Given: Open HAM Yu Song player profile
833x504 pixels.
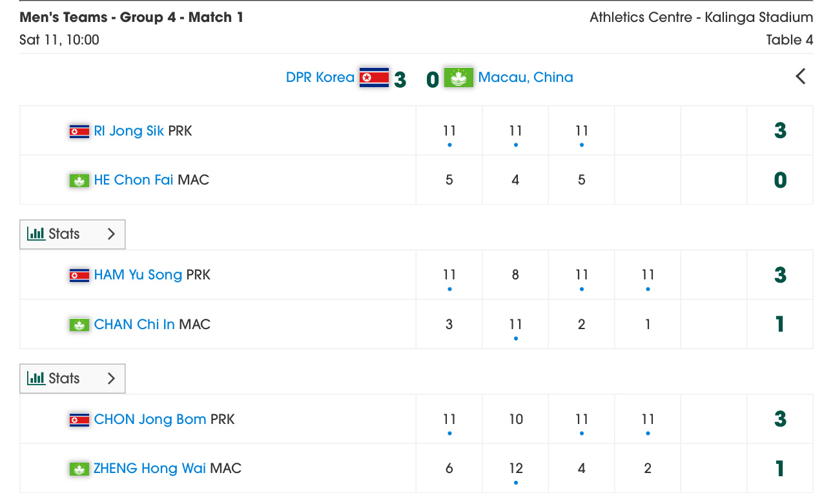Looking at the screenshot, I should (138, 275).
